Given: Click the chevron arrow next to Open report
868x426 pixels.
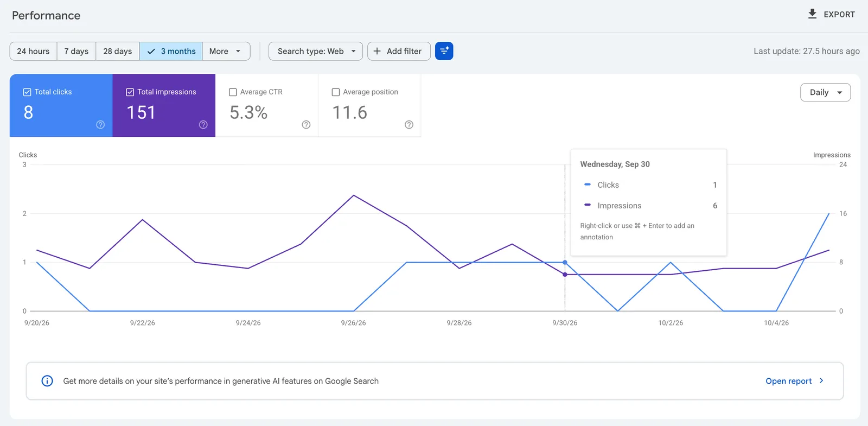Looking at the screenshot, I should coord(821,381).
